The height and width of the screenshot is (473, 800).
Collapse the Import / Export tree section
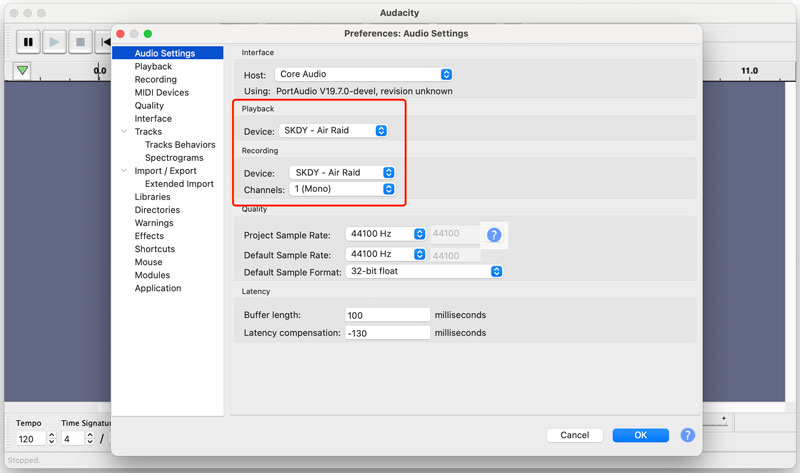[x=123, y=170]
